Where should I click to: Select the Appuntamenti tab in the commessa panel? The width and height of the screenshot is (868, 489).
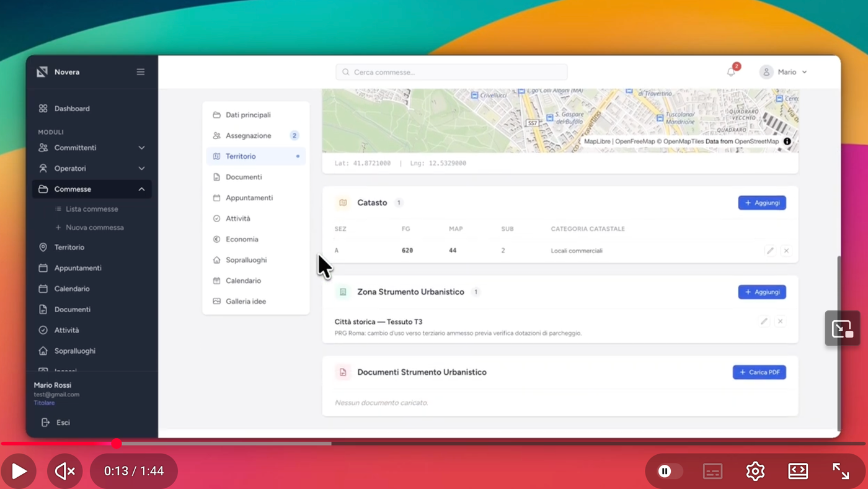coord(256,197)
